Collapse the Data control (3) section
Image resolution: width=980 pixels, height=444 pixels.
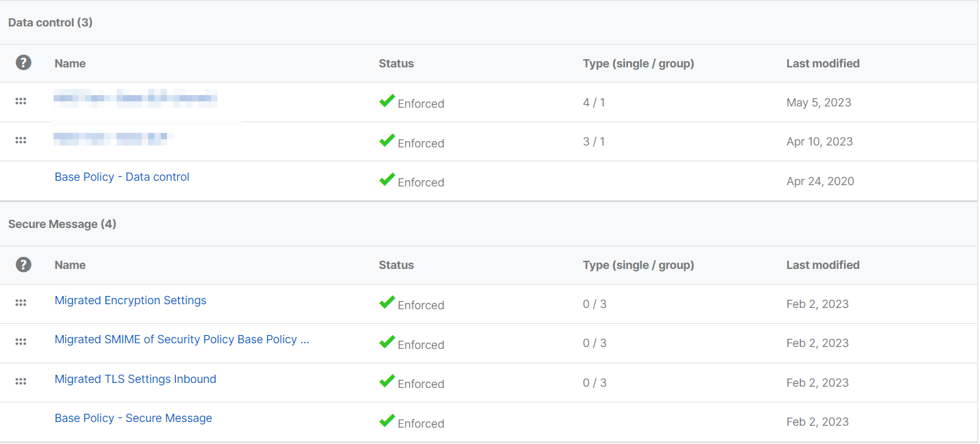[x=50, y=23]
